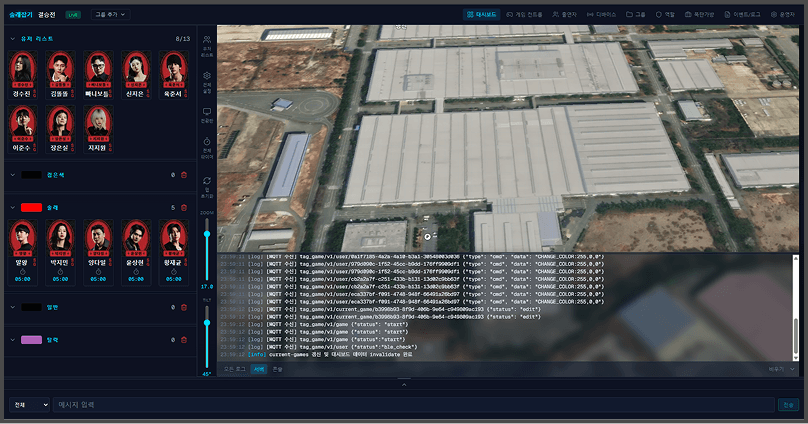Click the timer icon under 양다일

(98, 272)
